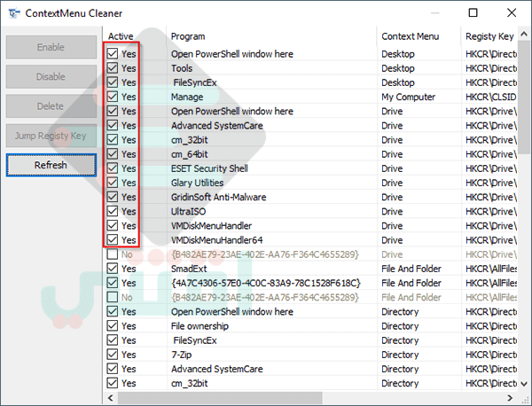This screenshot has height=406, width=532.
Task: Sort by the Registy Key column header
Action: (x=489, y=36)
